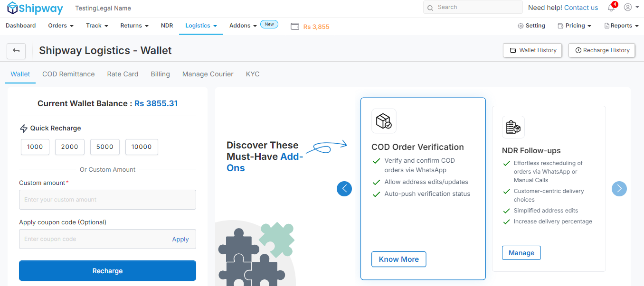Expand the Orders dropdown menu
The height and width of the screenshot is (286, 644).
[x=61, y=26]
